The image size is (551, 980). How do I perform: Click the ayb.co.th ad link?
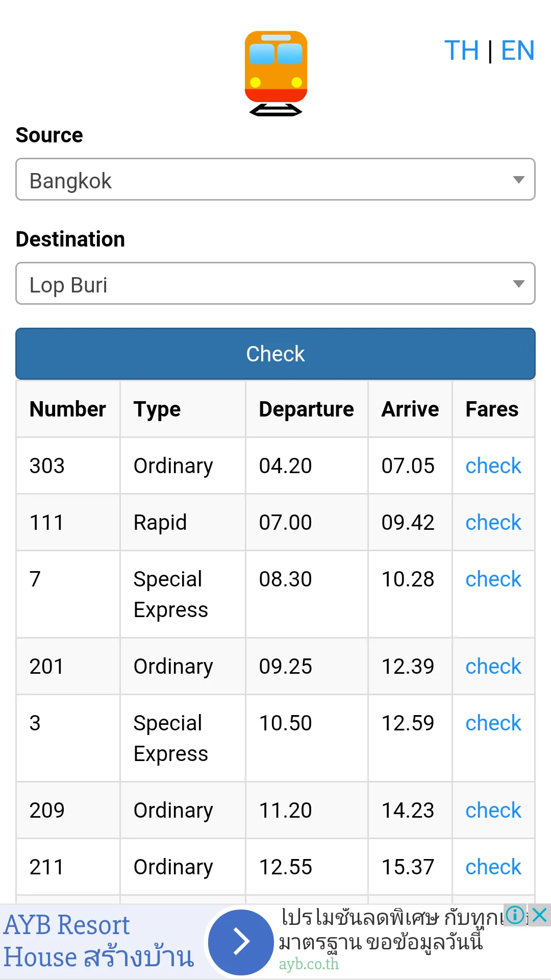(309, 964)
